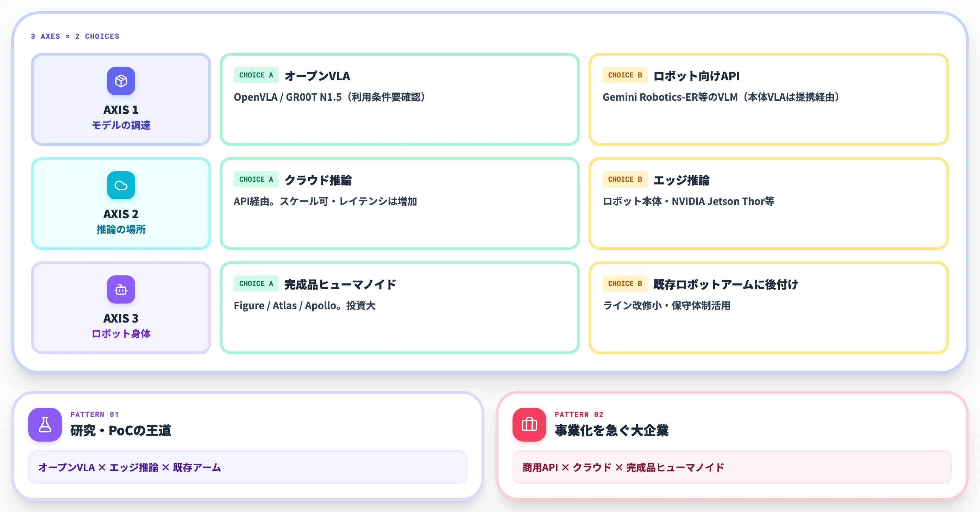The height and width of the screenshot is (512, 980).
Task: Select the 既存ロボットアームに後付け CHOICE B badge
Action: [x=625, y=284]
